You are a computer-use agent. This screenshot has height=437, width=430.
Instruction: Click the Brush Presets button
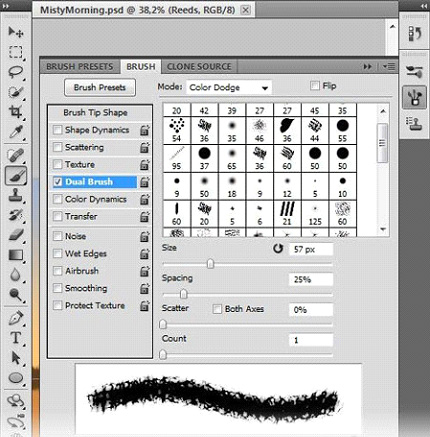[x=100, y=87]
